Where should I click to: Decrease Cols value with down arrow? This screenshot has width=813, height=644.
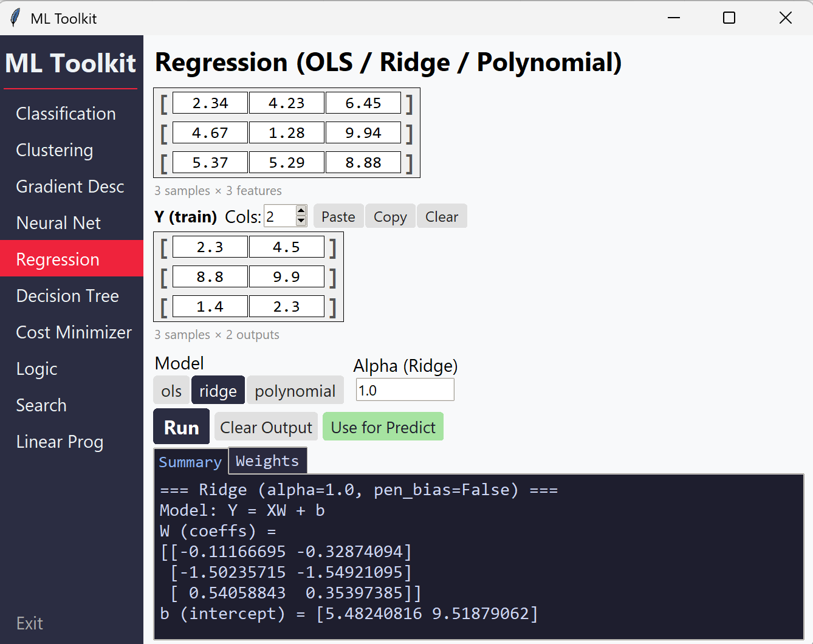point(301,222)
